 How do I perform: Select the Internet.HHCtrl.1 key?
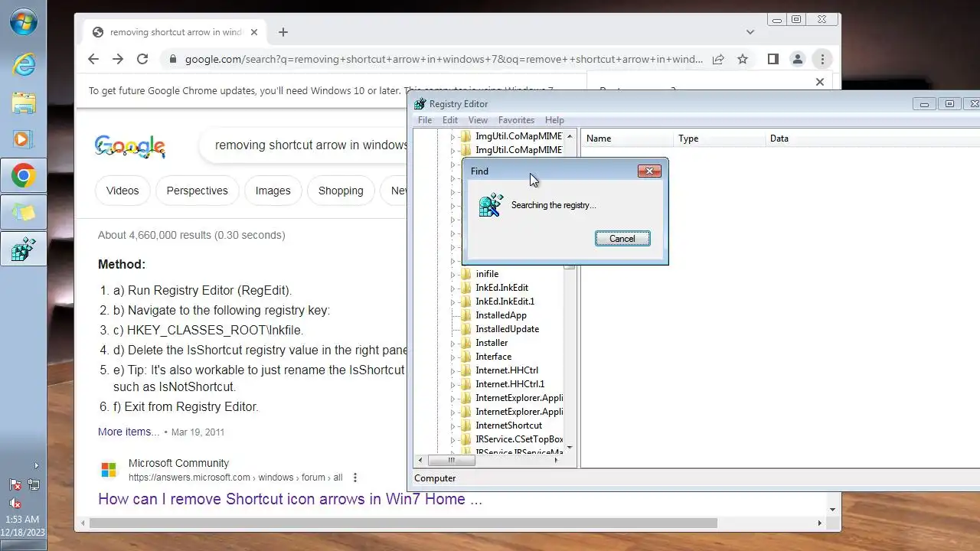(x=510, y=384)
